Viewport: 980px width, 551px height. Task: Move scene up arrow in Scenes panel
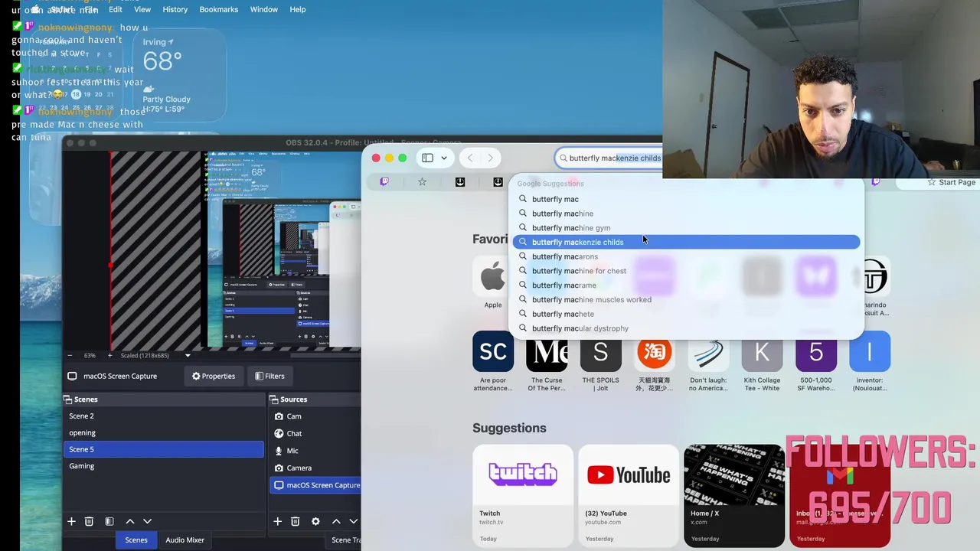tap(129, 521)
